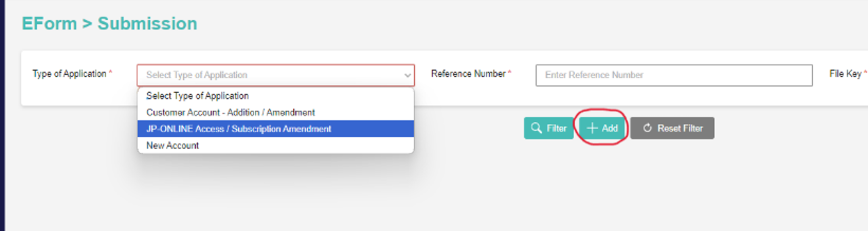The height and width of the screenshot is (231, 868).
Task: Click the breadcrumb arrow separator after EForm
Action: (x=87, y=24)
